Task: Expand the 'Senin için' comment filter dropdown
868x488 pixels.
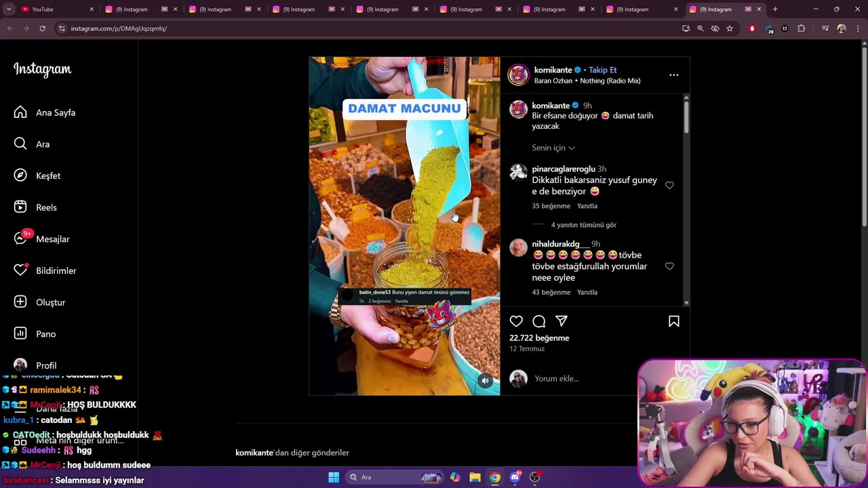Action: (553, 148)
